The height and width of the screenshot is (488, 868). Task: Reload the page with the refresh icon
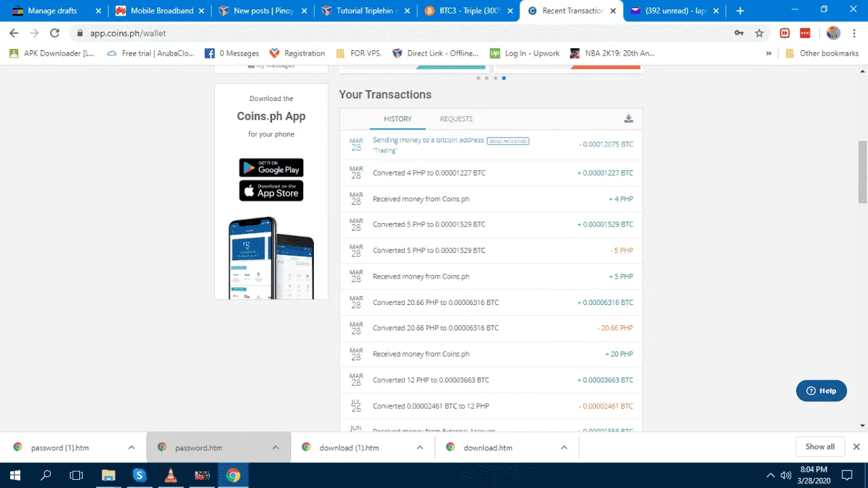55,33
